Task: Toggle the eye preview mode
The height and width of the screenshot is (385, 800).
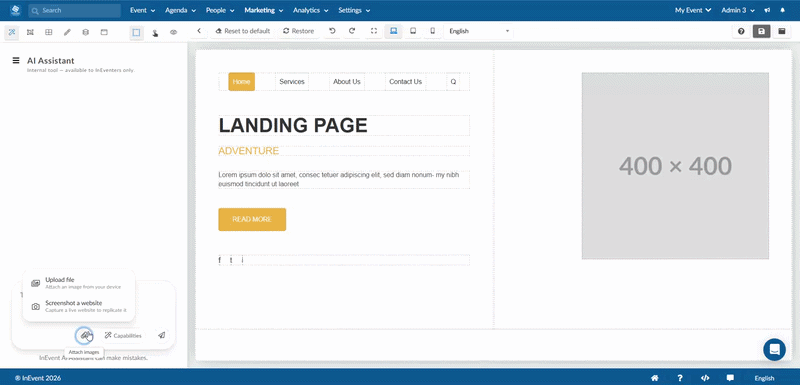Action: coord(173,32)
